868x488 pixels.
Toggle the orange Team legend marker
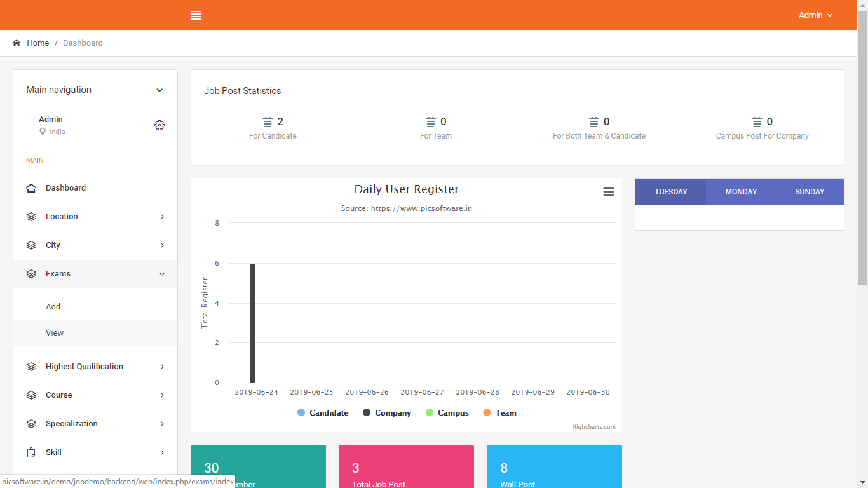487,413
